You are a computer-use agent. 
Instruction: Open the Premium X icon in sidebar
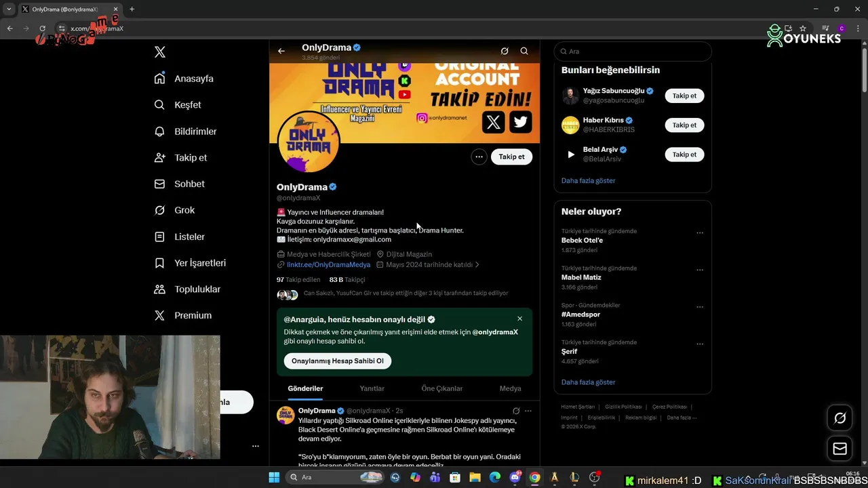(x=160, y=315)
